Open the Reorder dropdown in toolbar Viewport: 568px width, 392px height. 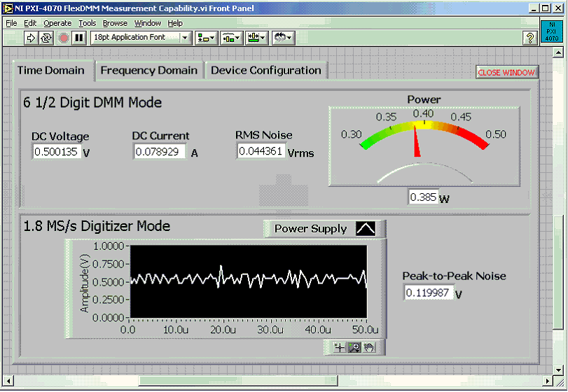(285, 38)
